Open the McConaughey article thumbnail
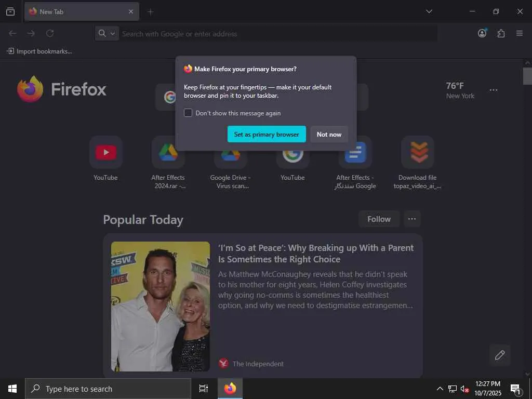This screenshot has height=399, width=532. (161, 307)
